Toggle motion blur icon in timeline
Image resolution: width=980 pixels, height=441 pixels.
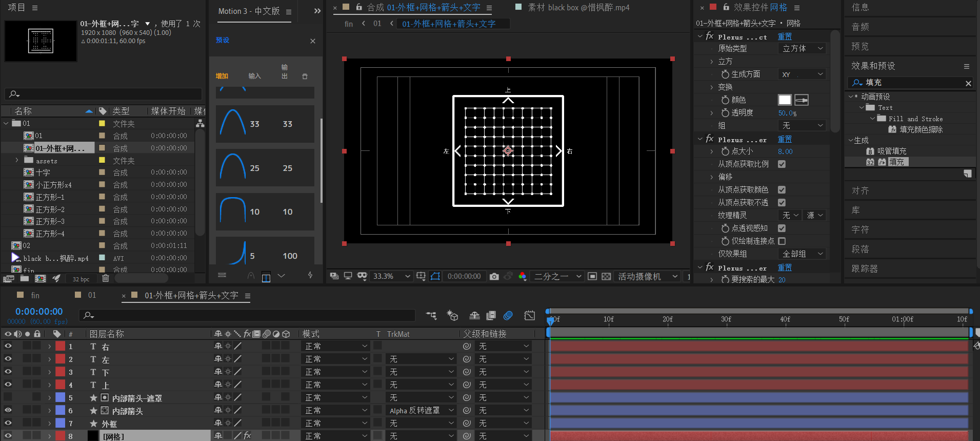tap(508, 315)
